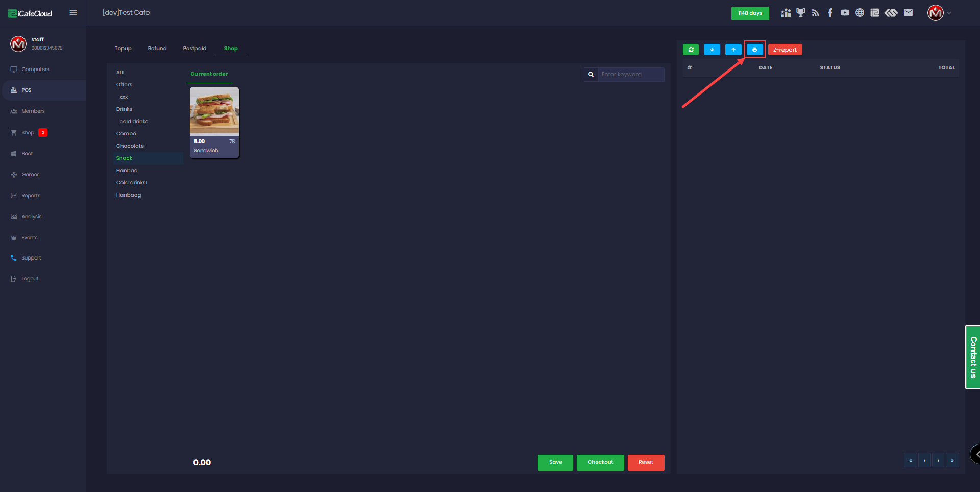Open the mail envelope icon
This screenshot has width=980, height=492.
point(909,13)
